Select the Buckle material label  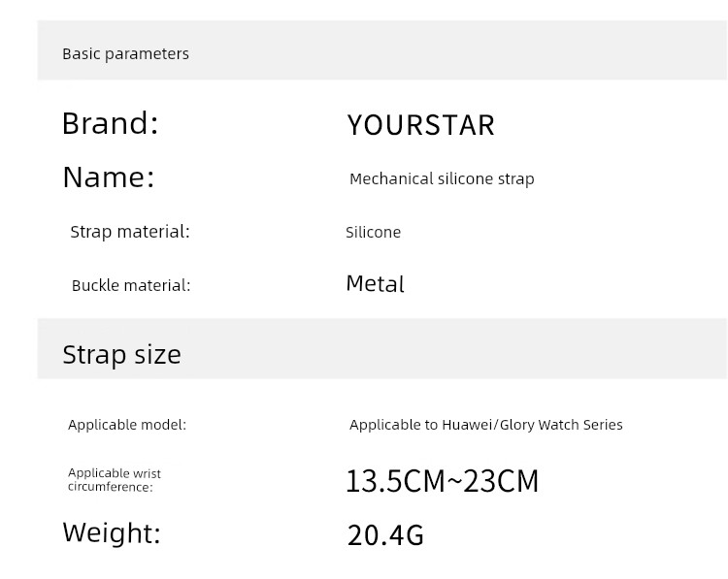(x=131, y=285)
